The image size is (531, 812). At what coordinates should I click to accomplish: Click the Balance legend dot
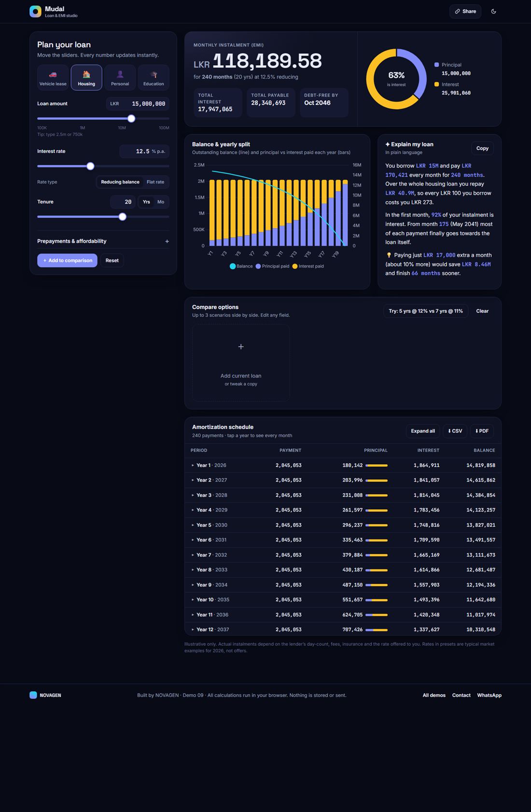tap(233, 266)
